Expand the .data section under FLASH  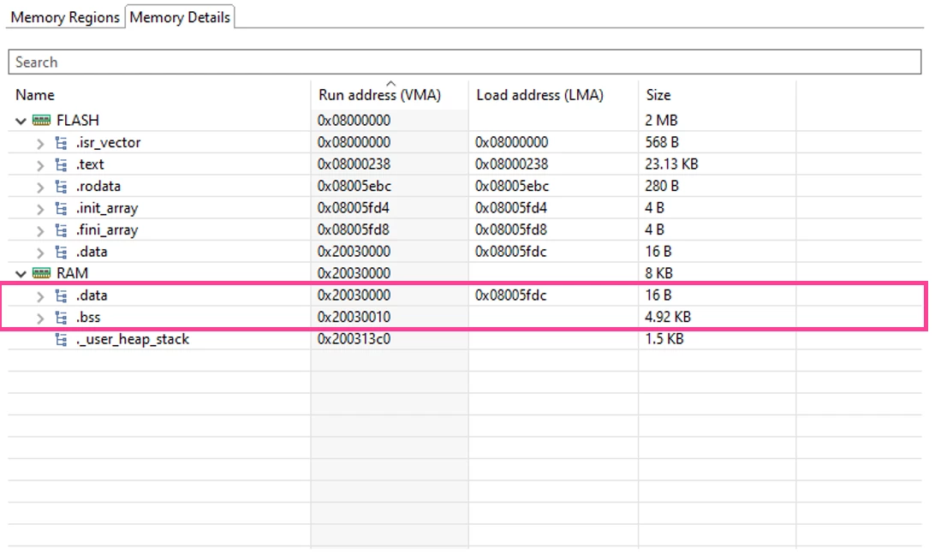coord(40,253)
